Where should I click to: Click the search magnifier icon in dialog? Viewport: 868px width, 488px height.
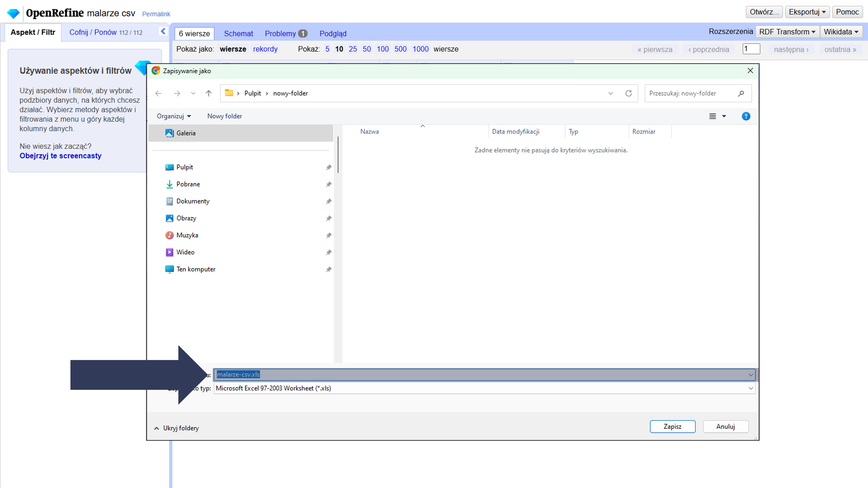[x=741, y=93]
